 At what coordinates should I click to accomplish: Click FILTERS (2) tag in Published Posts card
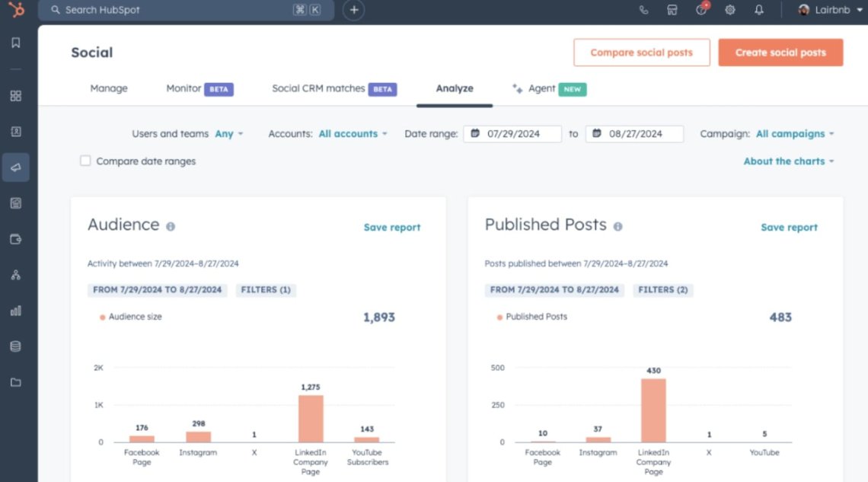(x=663, y=290)
